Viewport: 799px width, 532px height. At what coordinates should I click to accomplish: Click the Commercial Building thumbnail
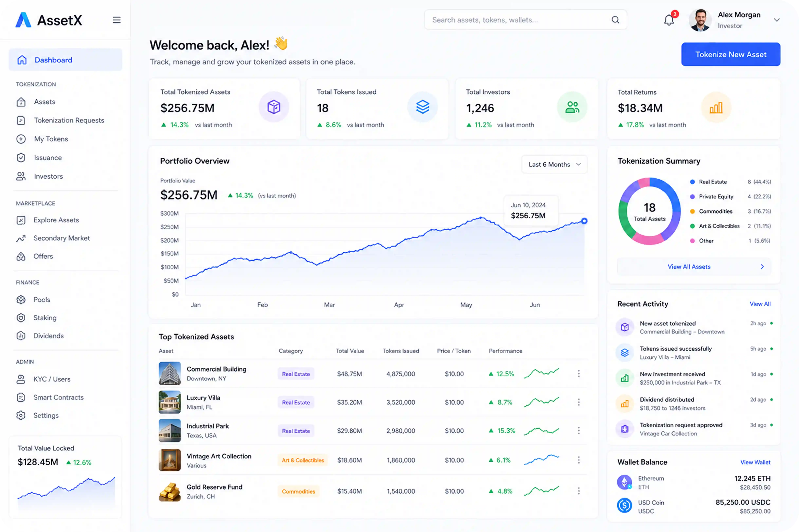(x=170, y=373)
